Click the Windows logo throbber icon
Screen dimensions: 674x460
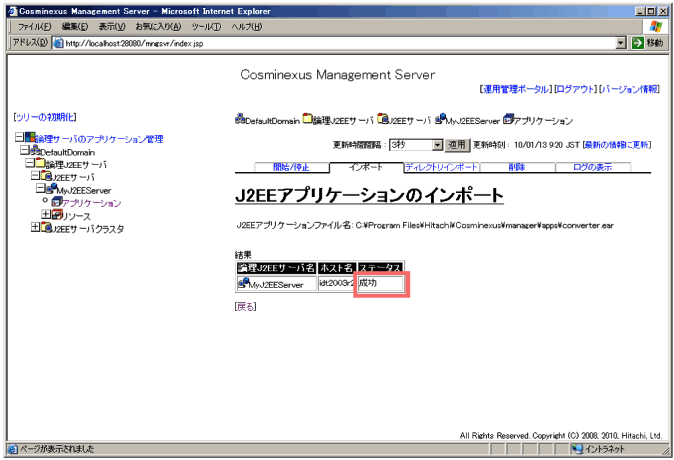656,27
